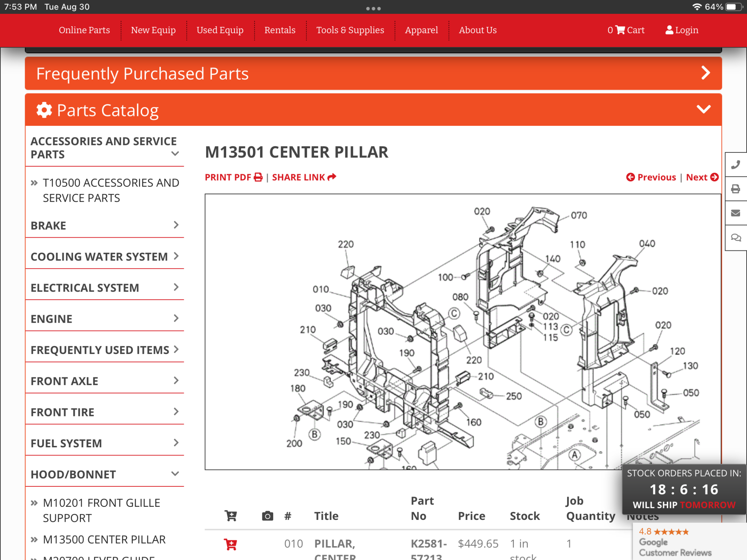Open M10201 Front Glille Support

[101, 510]
